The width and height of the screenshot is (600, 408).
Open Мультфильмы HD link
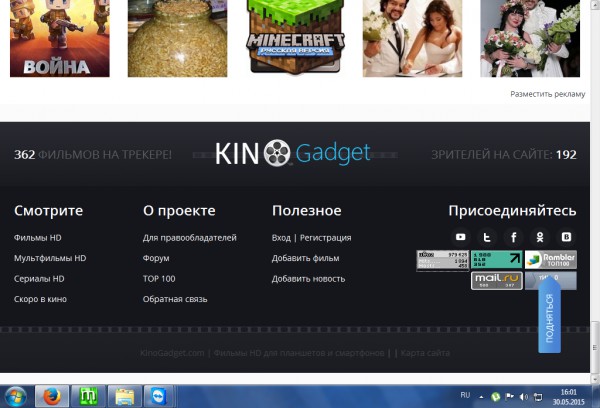coord(50,258)
